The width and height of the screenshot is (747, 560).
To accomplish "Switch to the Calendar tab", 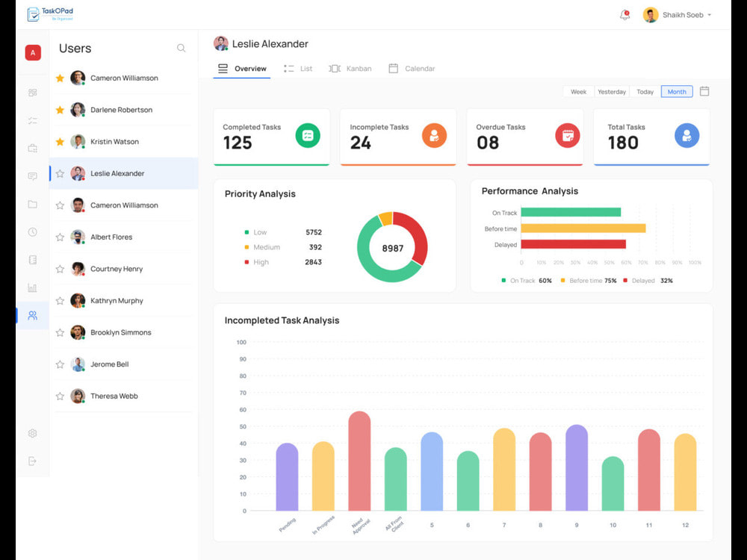I will click(x=412, y=69).
